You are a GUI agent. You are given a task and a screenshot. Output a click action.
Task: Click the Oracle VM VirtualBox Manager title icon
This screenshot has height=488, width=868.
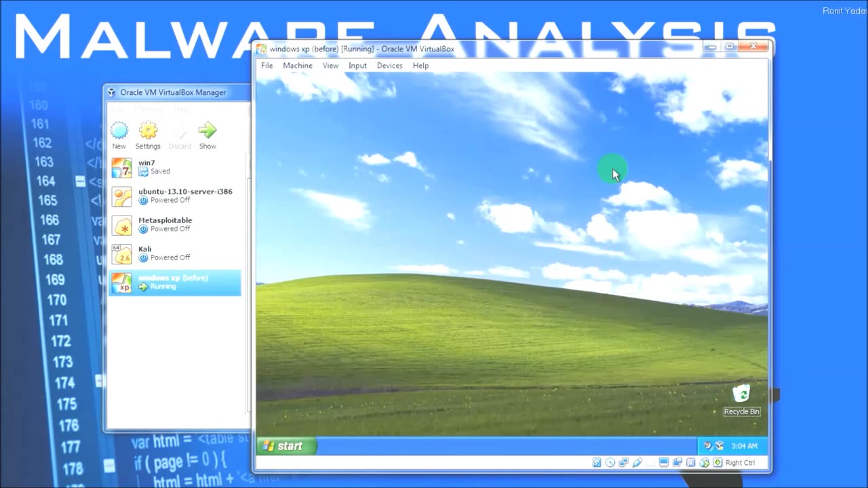(111, 92)
